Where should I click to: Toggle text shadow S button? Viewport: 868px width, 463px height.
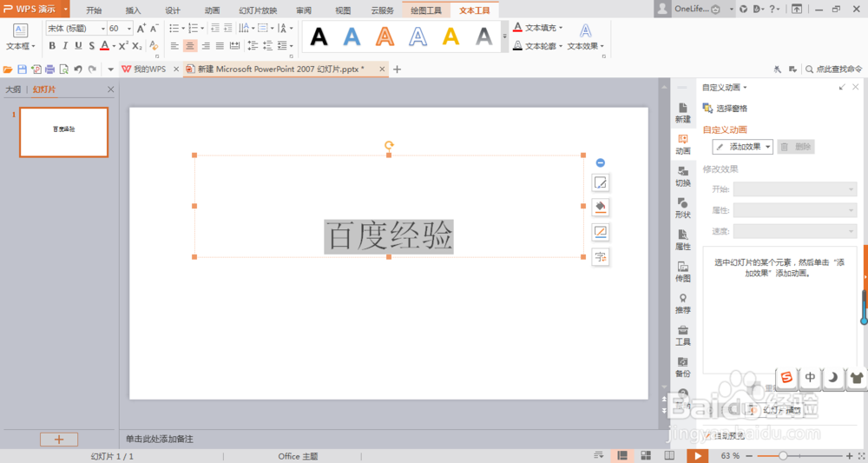tap(91, 46)
